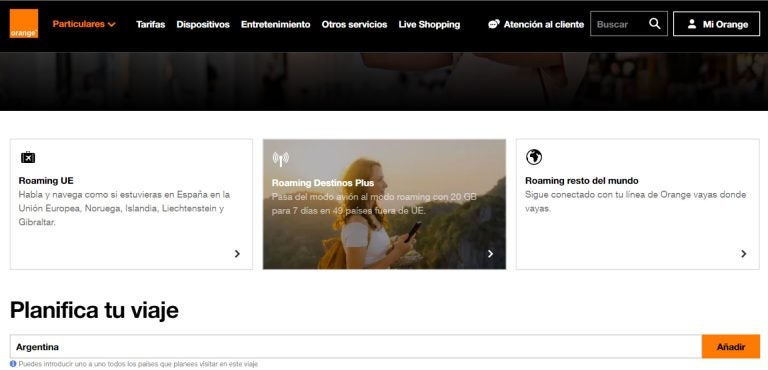Expand the Particulares dropdown

84,24
